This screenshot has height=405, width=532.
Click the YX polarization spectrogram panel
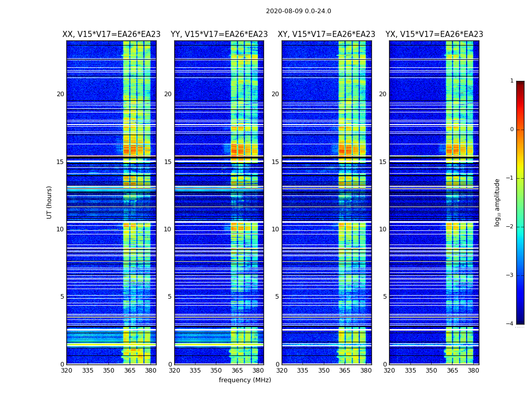pyautogui.click(x=434, y=202)
